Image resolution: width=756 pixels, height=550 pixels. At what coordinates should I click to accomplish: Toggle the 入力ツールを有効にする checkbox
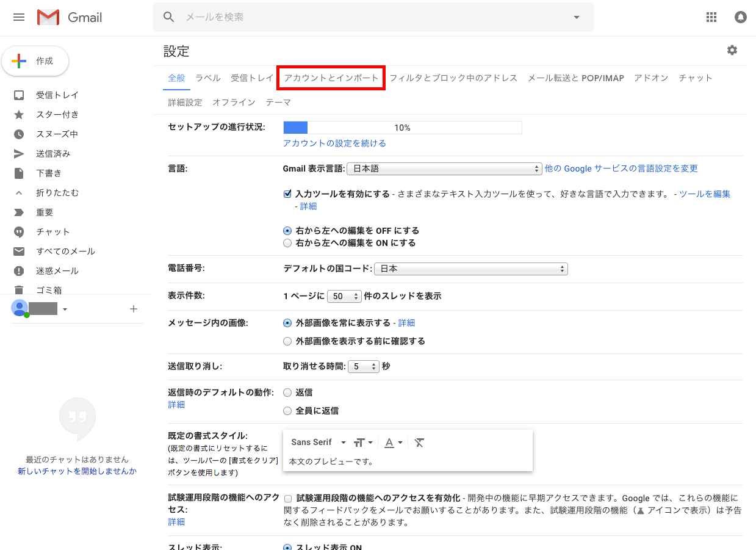[x=288, y=194]
